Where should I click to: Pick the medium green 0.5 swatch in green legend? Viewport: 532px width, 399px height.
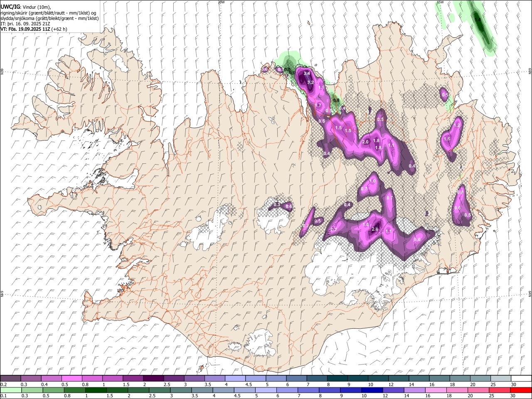pyautogui.click(x=53, y=390)
